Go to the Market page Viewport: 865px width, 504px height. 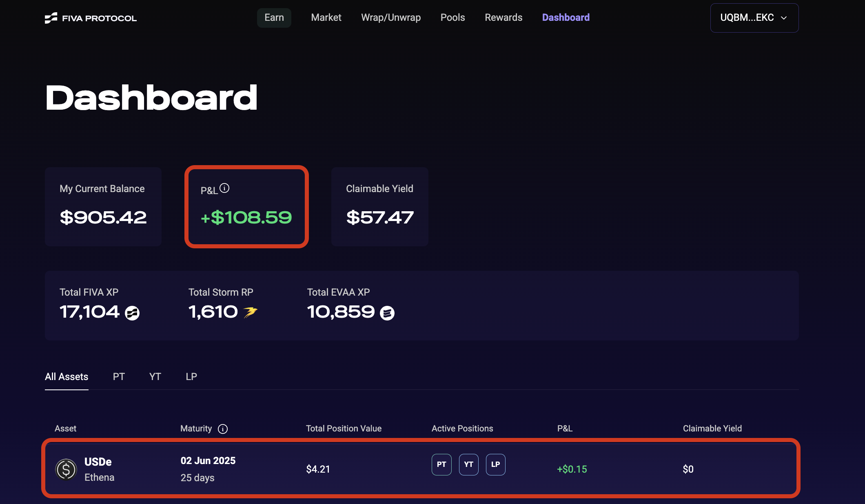point(326,18)
